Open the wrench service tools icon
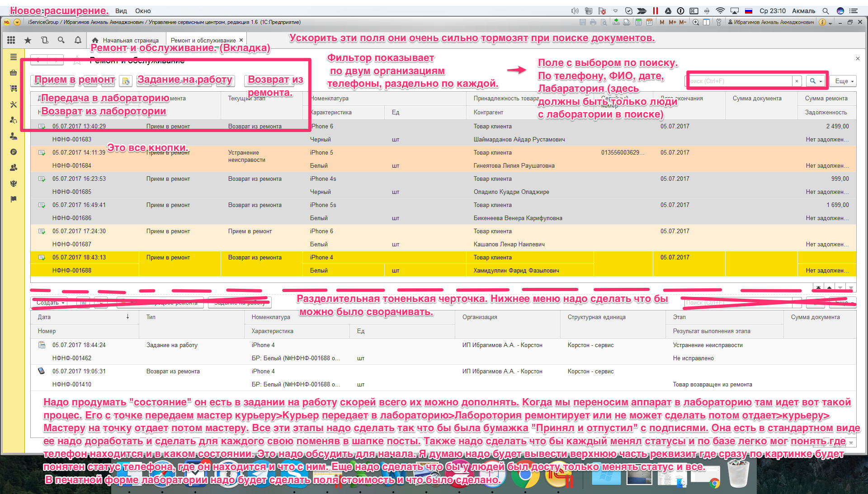This screenshot has height=494, width=868. click(718, 22)
